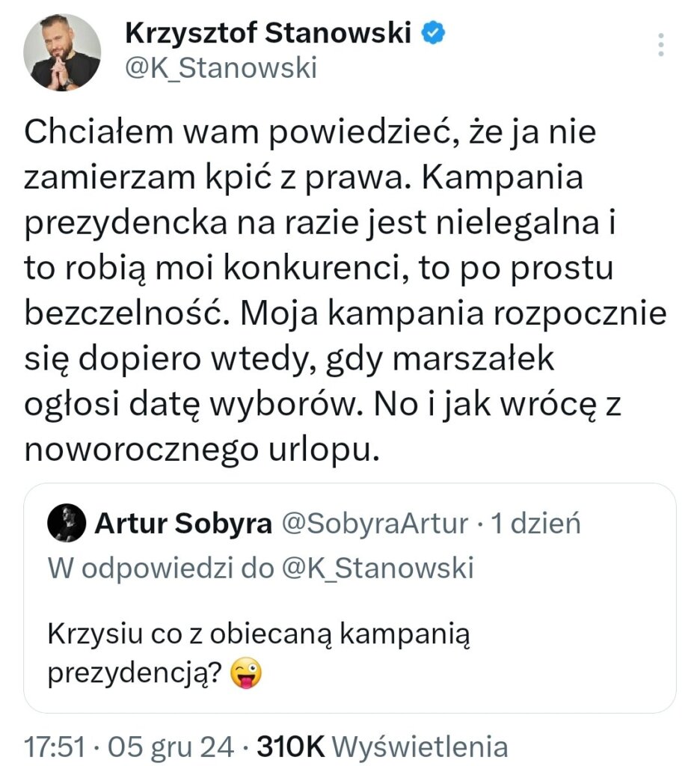
Task: Click the "1 dzień" quoted tweet timestamp
Action: pyautogui.click(x=535, y=524)
